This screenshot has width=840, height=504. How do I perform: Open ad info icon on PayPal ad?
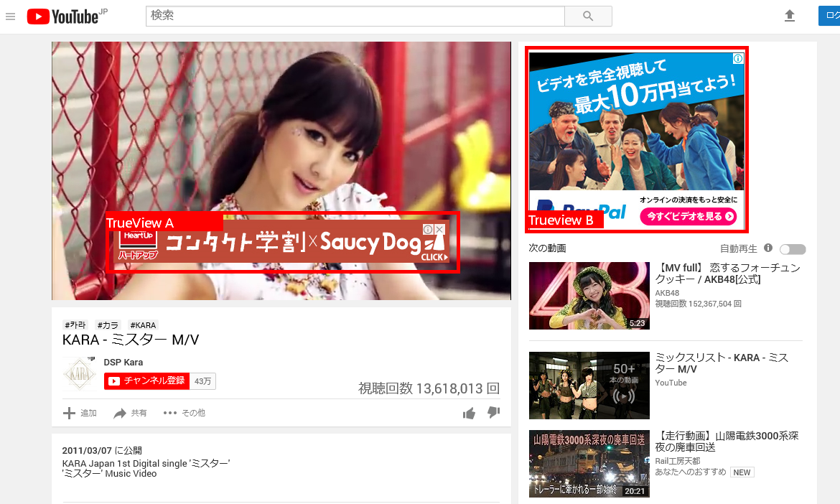pyautogui.click(x=737, y=58)
